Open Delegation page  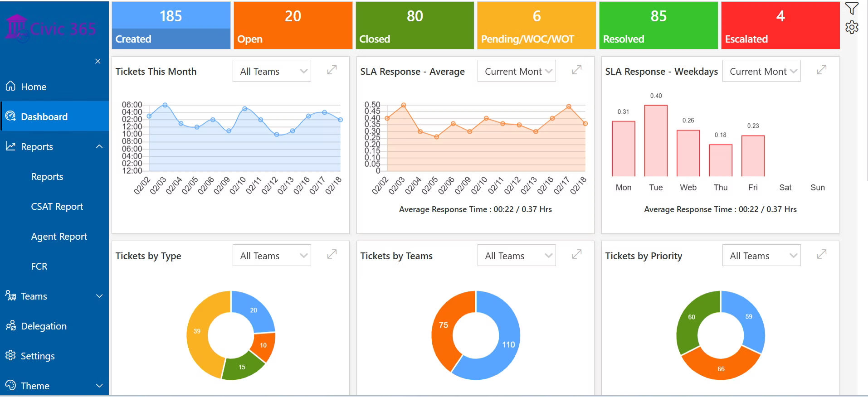pyautogui.click(x=54, y=326)
